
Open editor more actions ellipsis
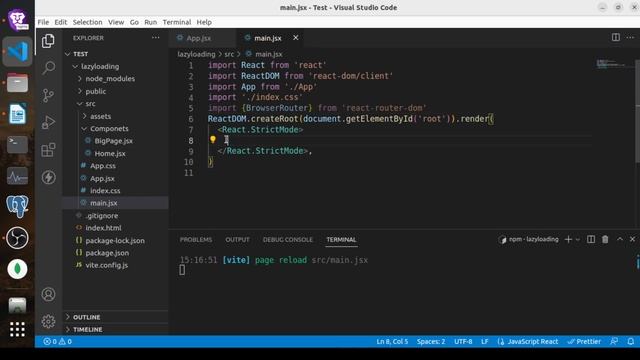(x=630, y=38)
